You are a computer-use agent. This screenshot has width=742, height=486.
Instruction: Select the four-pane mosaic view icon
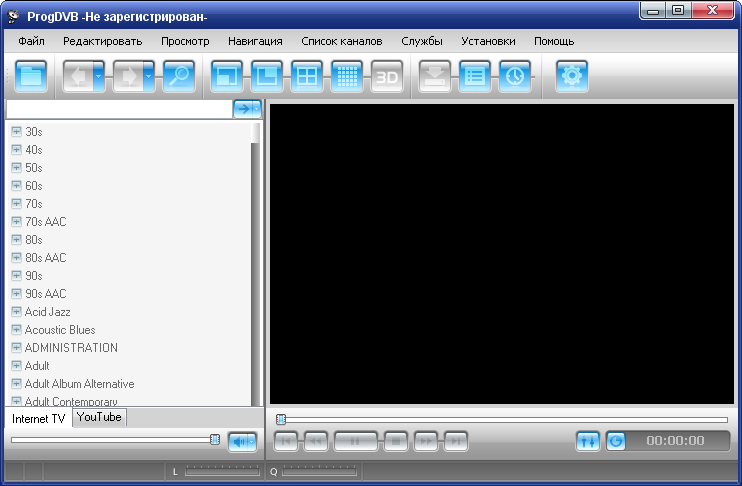click(x=307, y=77)
